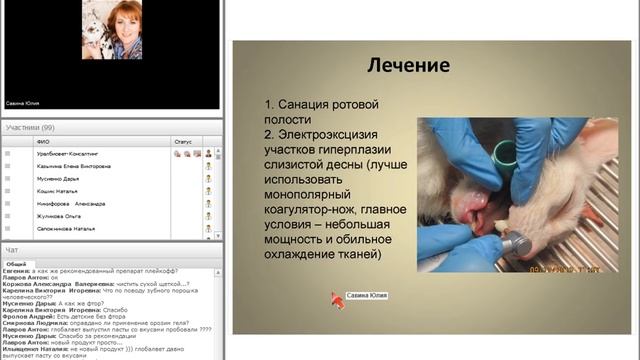
Task: Select participant name Мусиенко Дарья in list
Action: pyautogui.click(x=58, y=179)
